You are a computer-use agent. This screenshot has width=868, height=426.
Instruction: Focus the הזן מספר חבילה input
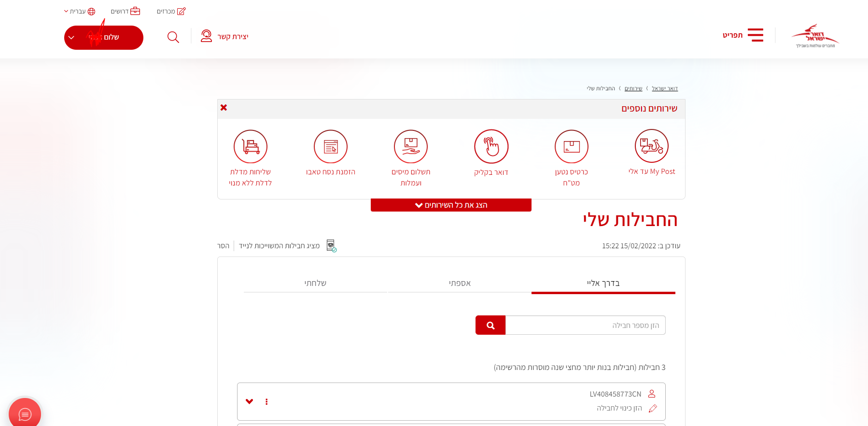tap(586, 325)
